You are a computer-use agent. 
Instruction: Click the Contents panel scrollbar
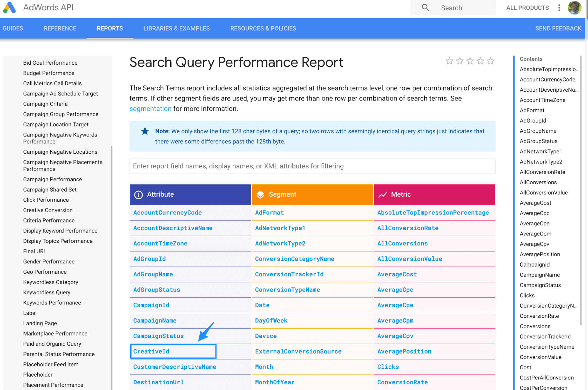click(x=581, y=190)
